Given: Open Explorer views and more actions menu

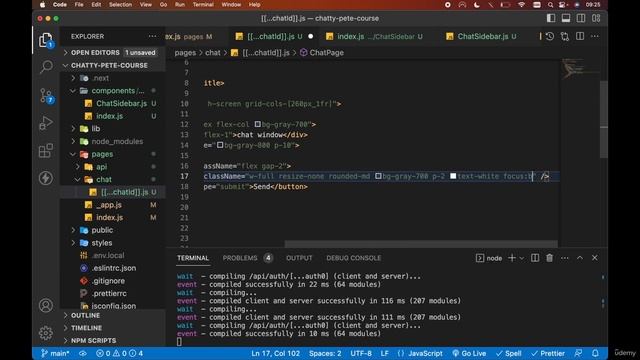Looking at the screenshot, I should pos(152,36).
